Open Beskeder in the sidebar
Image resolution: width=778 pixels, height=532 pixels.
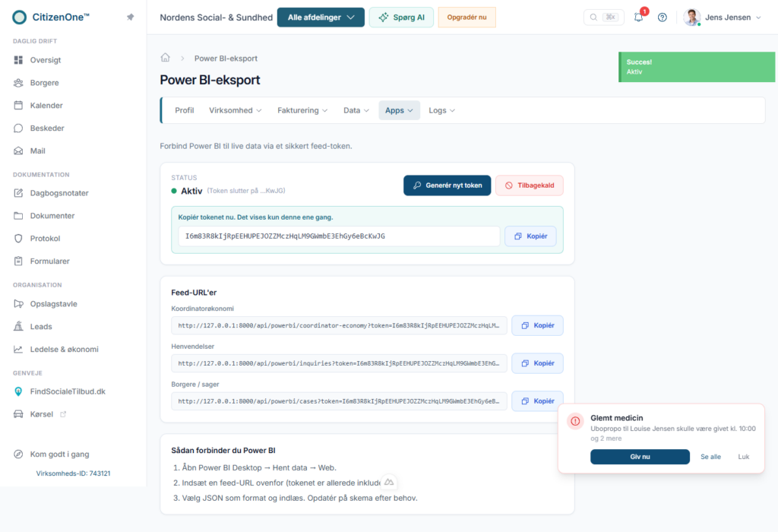[47, 128]
